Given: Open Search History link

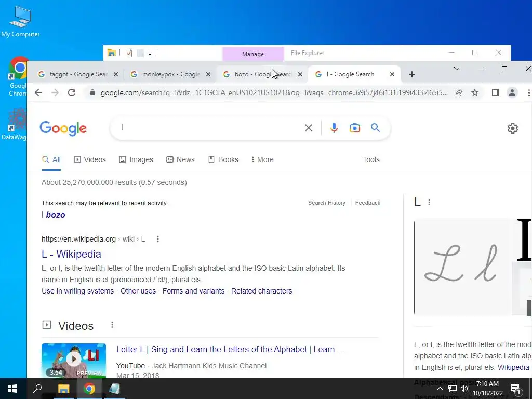Looking at the screenshot, I should click(327, 203).
